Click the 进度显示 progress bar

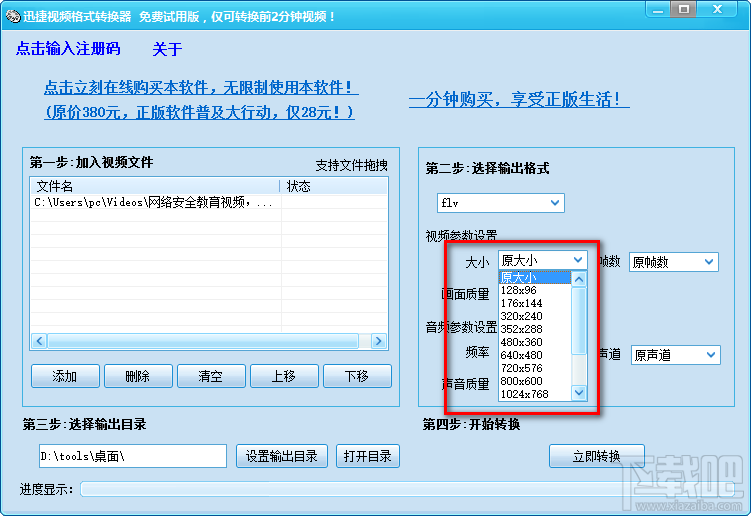407,489
